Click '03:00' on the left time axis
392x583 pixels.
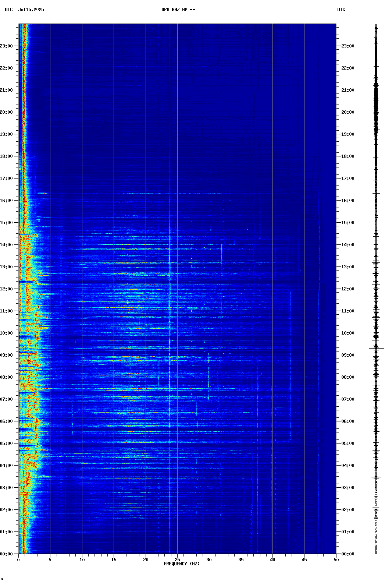[x=6, y=488]
